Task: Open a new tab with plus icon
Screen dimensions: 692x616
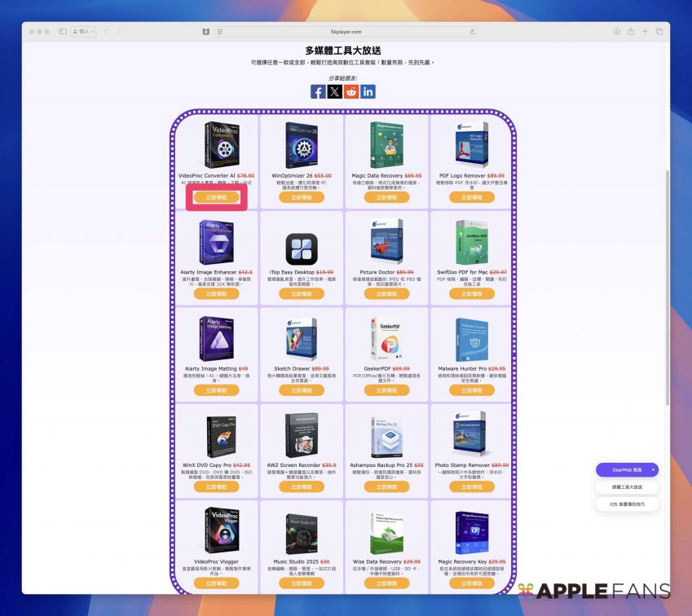Action: click(x=645, y=32)
